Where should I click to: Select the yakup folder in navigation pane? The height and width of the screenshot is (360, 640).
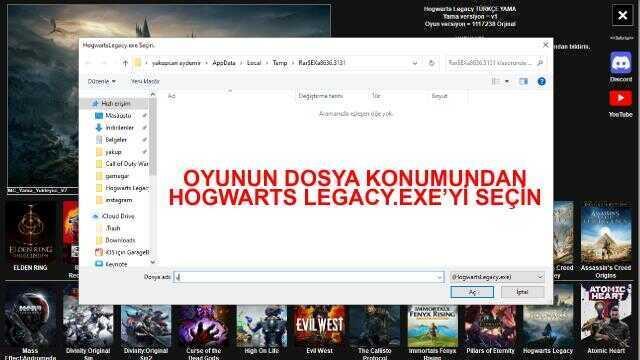click(114, 152)
